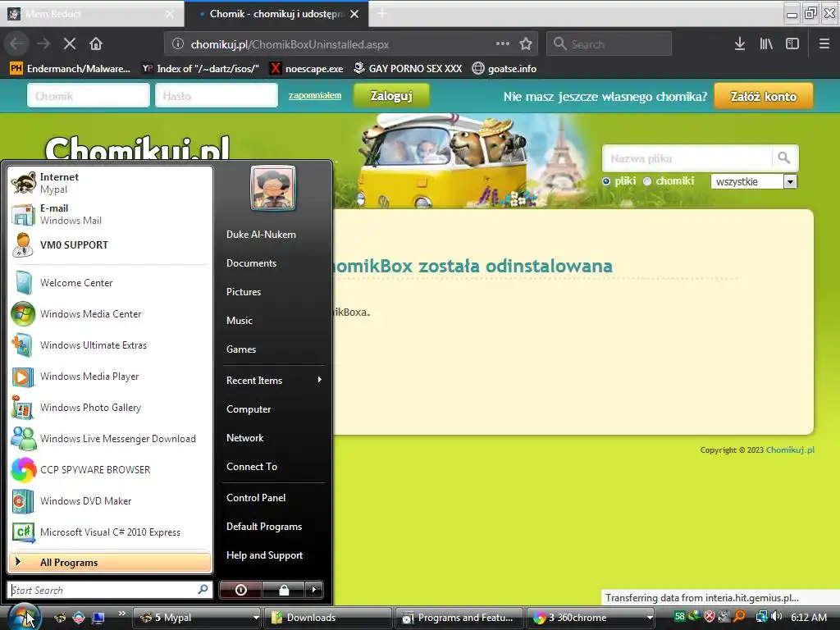
Task: Open noescape.exe bookmark
Action: click(307, 69)
